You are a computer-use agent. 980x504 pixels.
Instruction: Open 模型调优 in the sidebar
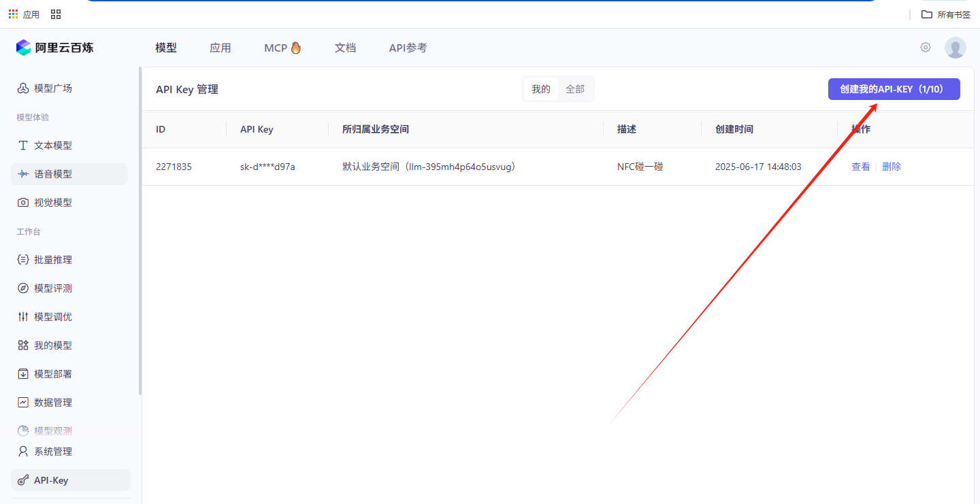[69, 317]
